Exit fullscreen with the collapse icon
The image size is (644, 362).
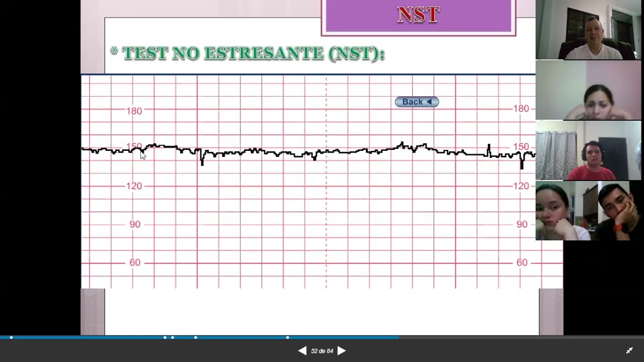point(629,350)
